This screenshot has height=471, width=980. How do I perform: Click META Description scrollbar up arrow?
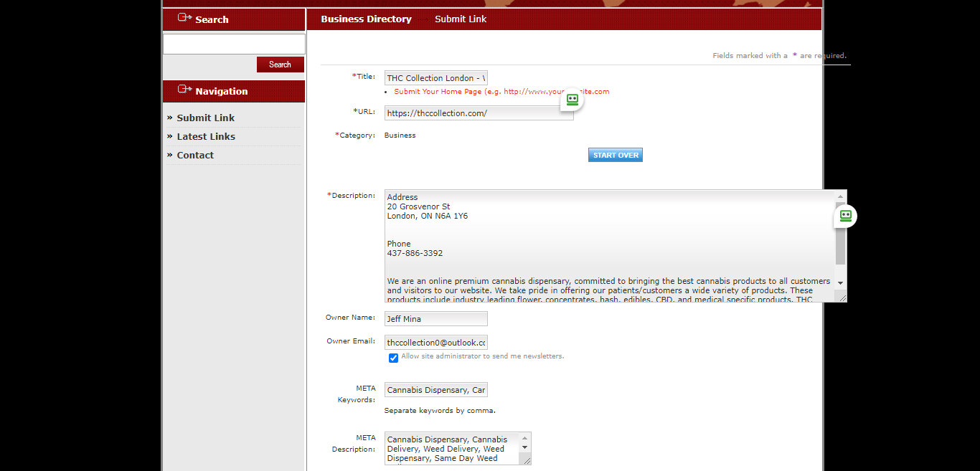pyautogui.click(x=525, y=437)
